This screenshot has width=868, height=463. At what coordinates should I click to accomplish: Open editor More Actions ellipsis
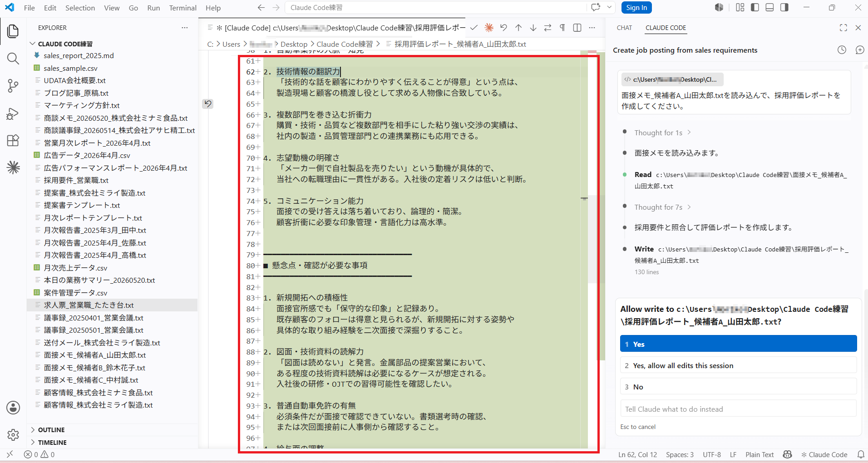point(592,28)
